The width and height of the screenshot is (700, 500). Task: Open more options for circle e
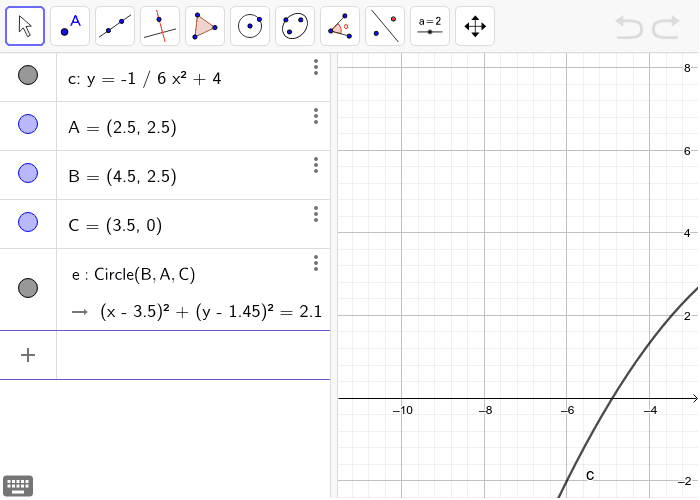(316, 263)
